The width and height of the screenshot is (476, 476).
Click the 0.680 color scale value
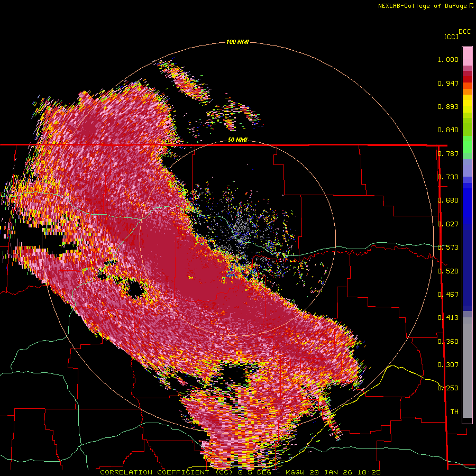pyautogui.click(x=448, y=200)
